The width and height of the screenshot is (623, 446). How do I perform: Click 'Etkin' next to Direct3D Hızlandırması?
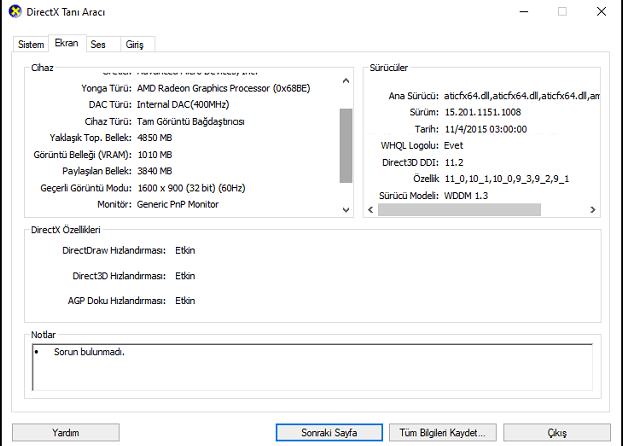pyautogui.click(x=185, y=276)
